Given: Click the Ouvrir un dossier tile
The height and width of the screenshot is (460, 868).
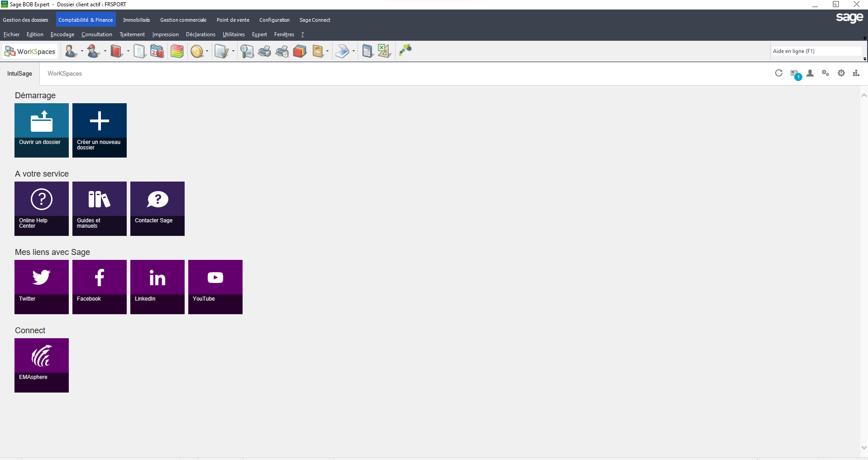Looking at the screenshot, I should pos(42,130).
